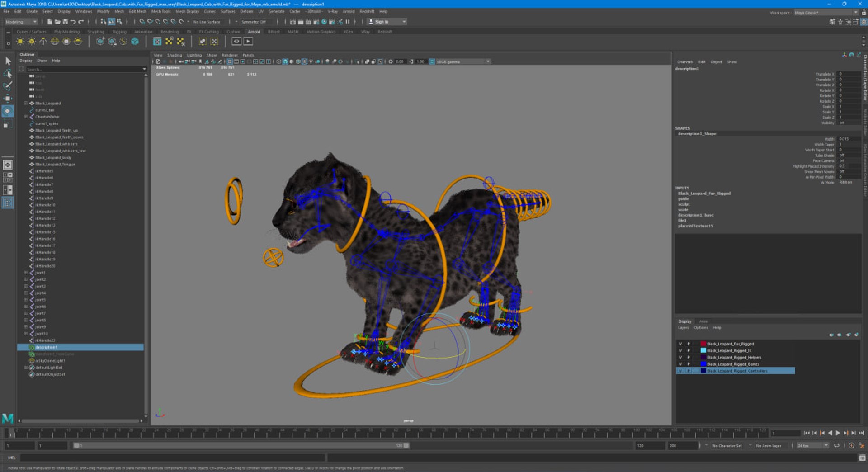Toggle visibility V of Black_Leopard_Rigged_IK layer
This screenshot has width=868, height=472.
click(680, 350)
